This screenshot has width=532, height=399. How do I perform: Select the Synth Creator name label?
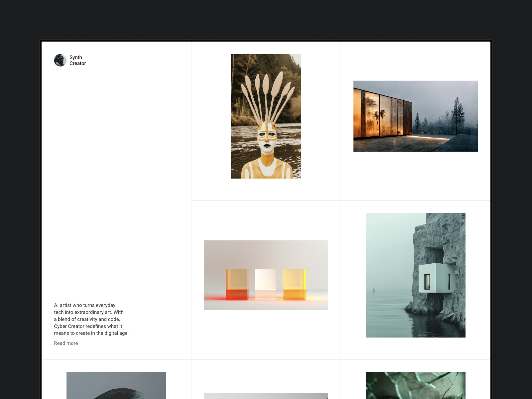coord(77,60)
